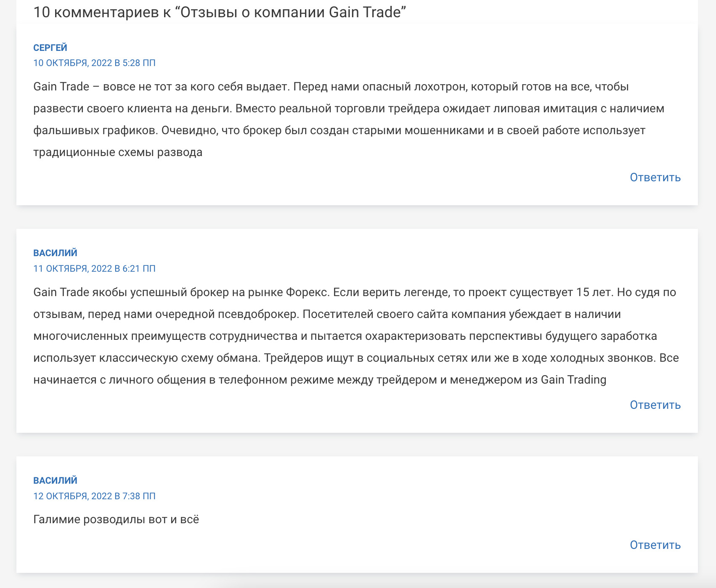Click the line starting 'отзывам, перед нами очередной'
This screenshot has width=716, height=588.
point(327,314)
